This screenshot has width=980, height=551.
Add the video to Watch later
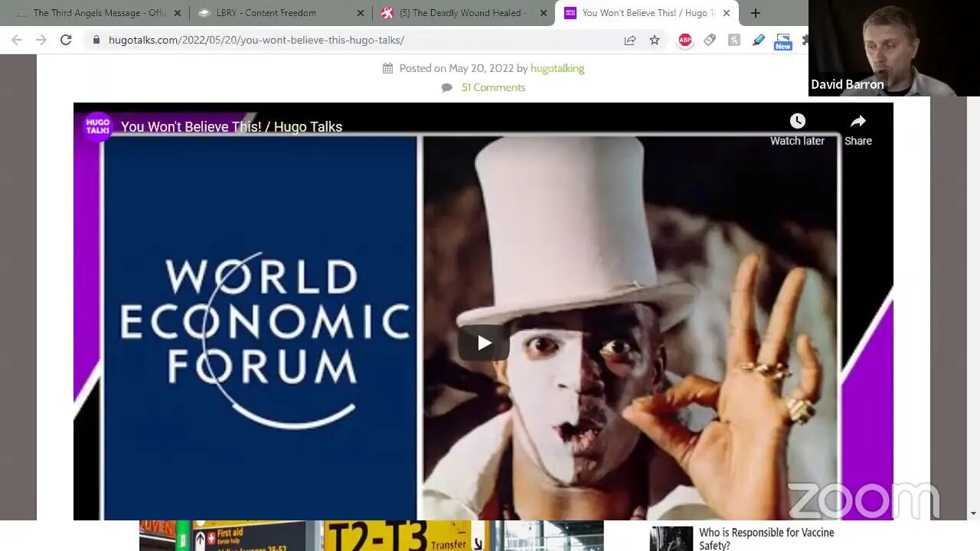click(797, 129)
